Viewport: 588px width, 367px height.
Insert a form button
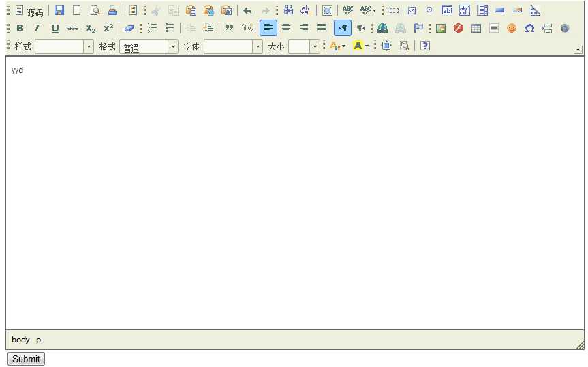(x=499, y=10)
